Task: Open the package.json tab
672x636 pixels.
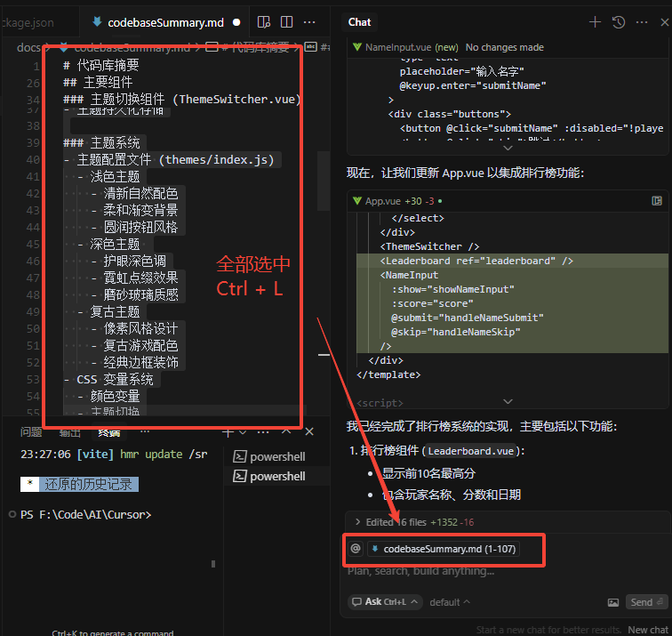Action: pos(28,22)
